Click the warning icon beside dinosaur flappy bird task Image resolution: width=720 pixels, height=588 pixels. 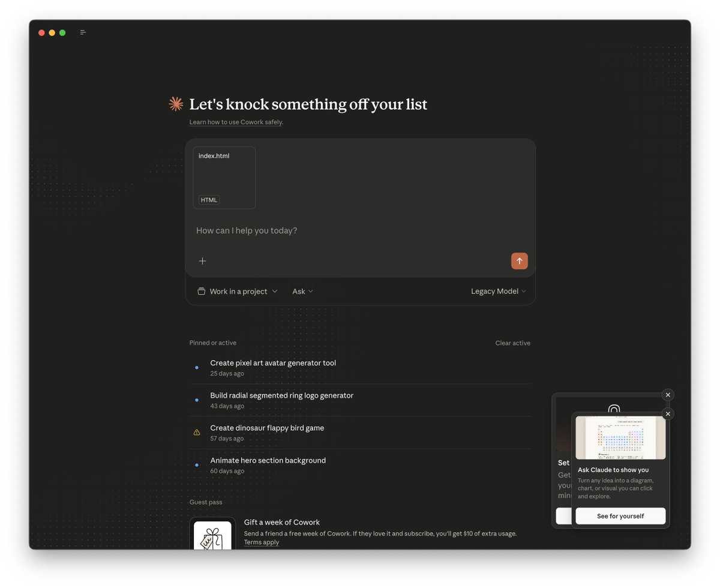pos(196,433)
